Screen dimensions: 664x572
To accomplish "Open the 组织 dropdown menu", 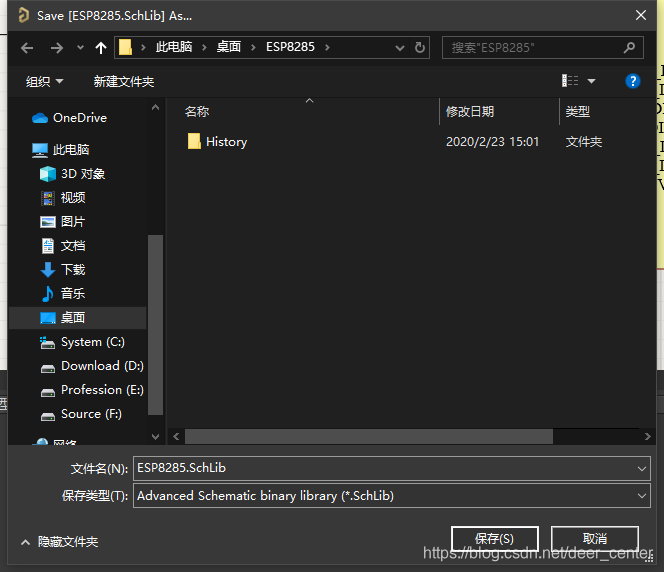I will click(x=44, y=81).
